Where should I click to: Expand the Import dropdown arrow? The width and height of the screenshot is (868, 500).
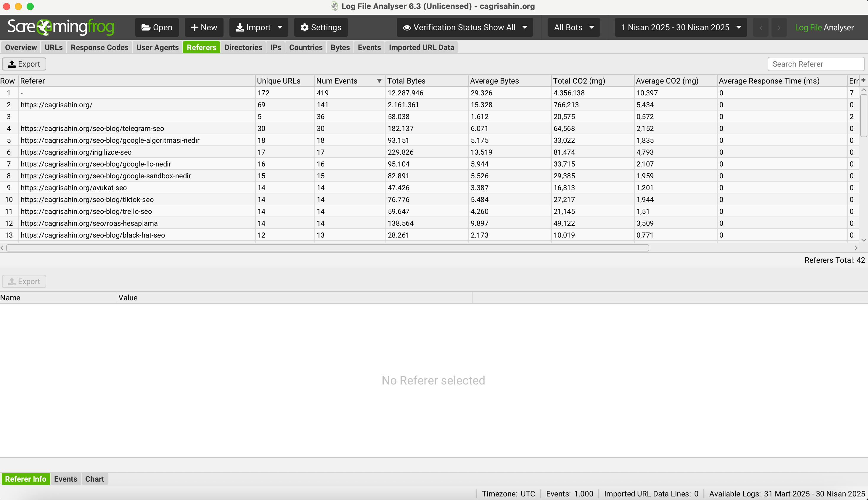click(280, 27)
